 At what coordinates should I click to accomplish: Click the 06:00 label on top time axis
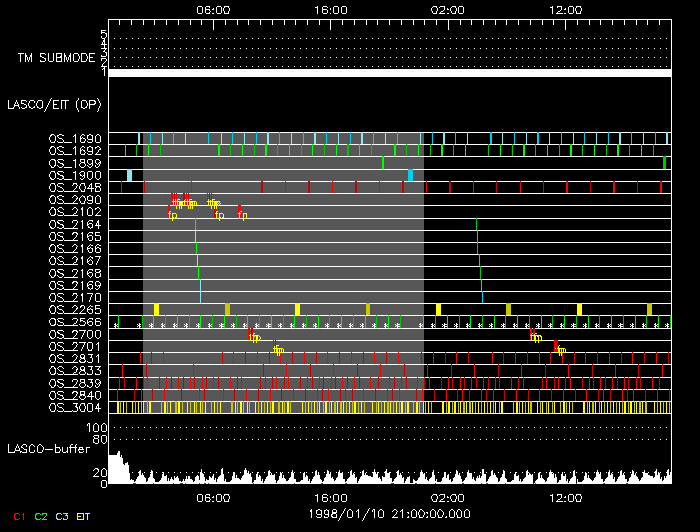coord(215,8)
